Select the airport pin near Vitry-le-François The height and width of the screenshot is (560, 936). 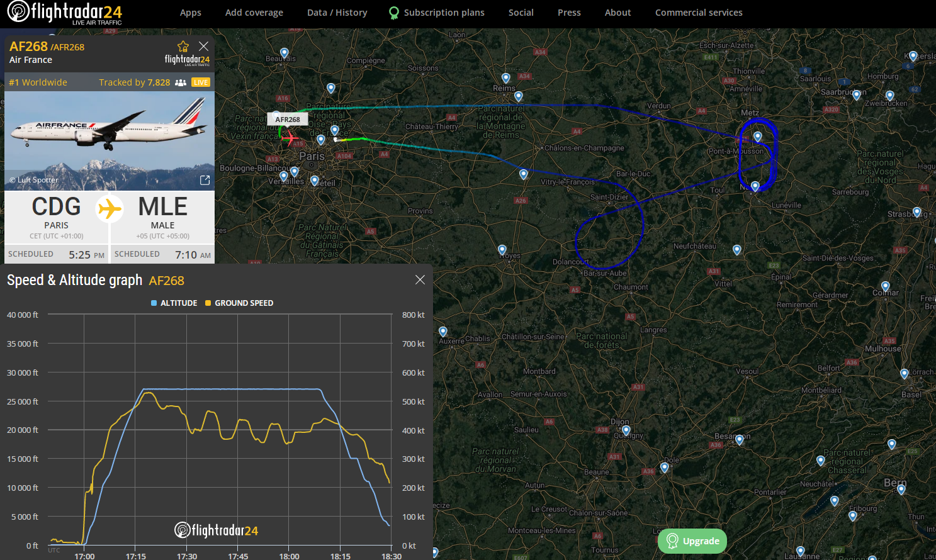click(x=524, y=174)
